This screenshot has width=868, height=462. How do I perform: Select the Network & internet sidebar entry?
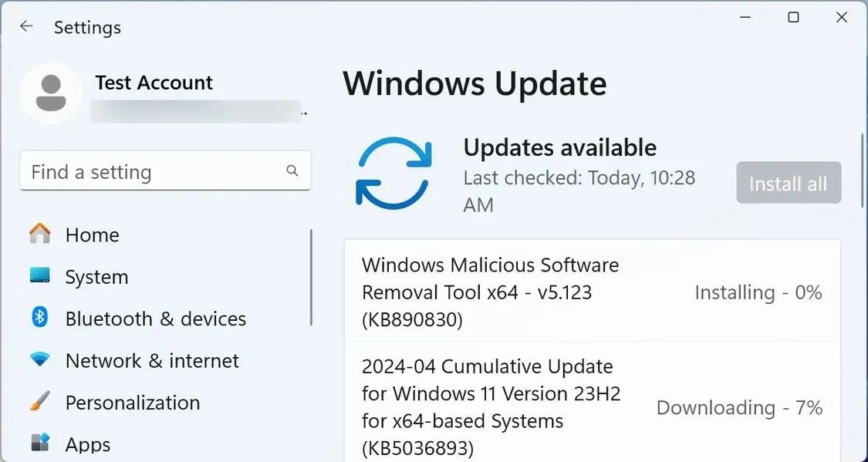point(150,360)
